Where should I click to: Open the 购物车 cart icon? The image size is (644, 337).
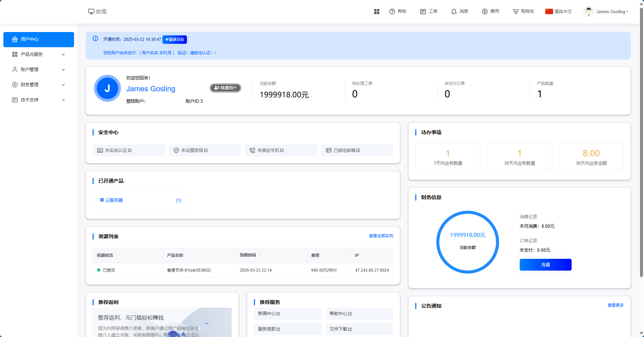coord(516,11)
